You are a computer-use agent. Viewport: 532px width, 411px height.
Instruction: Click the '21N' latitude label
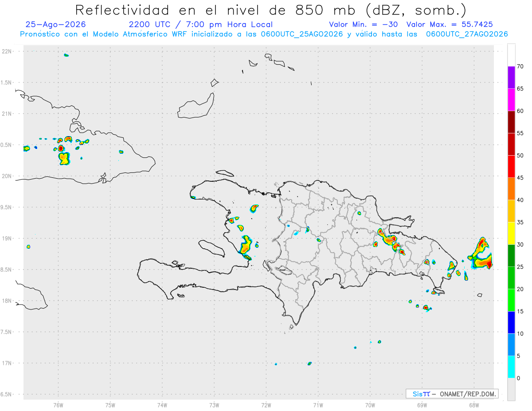click(x=7, y=114)
